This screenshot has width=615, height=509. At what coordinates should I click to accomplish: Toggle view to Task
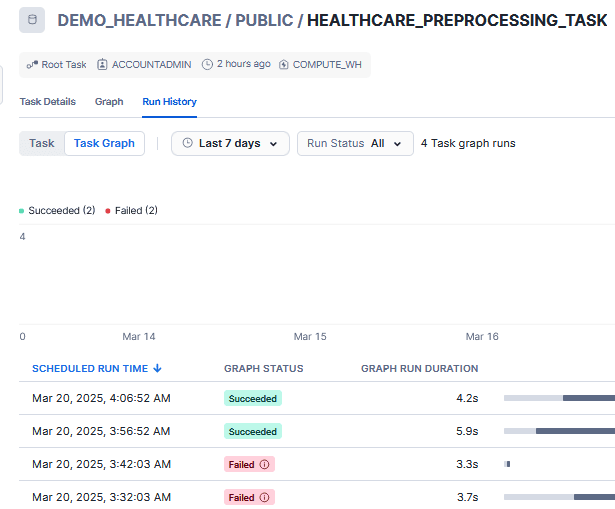42,143
